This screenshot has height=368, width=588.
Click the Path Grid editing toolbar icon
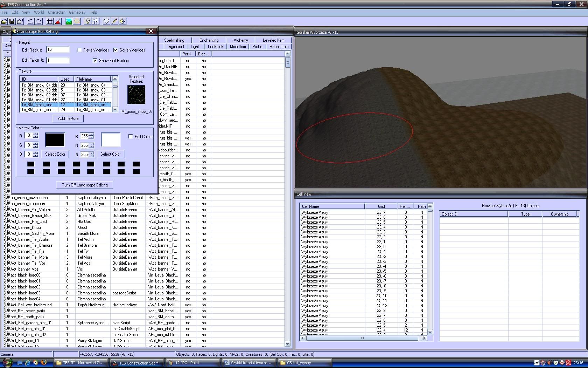point(77,21)
